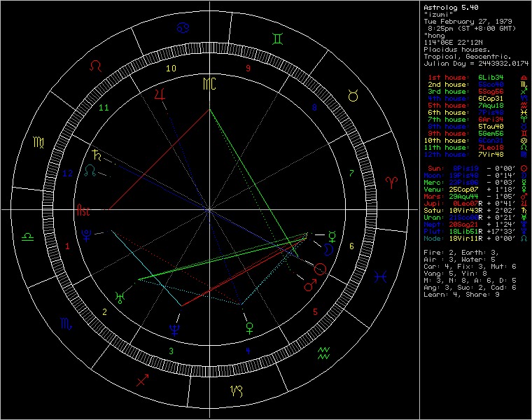Select house number 9 in the wheel
The image size is (532, 420).
[248, 69]
